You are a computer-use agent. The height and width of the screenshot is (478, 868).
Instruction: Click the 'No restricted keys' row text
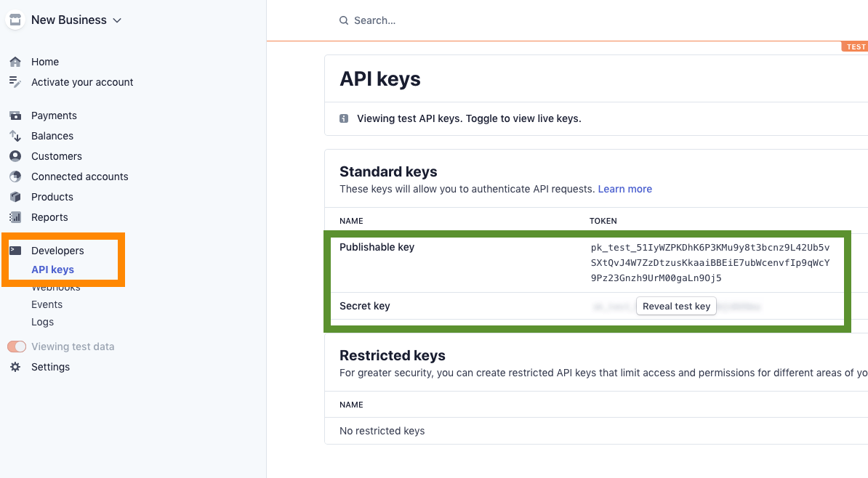pos(382,431)
